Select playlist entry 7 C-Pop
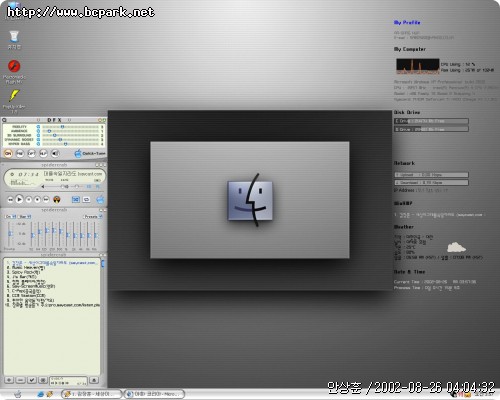The image size is (500, 400). point(23,291)
